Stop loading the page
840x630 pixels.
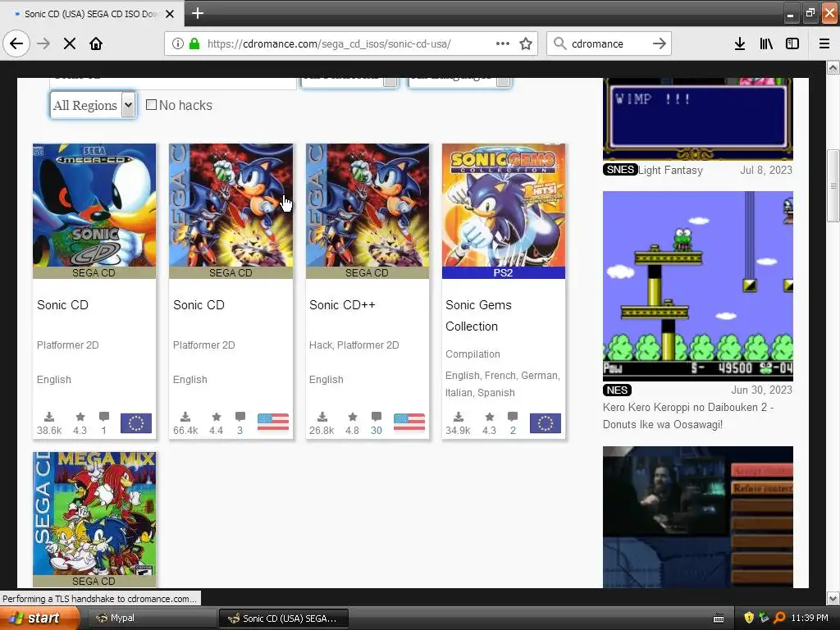tap(70, 43)
